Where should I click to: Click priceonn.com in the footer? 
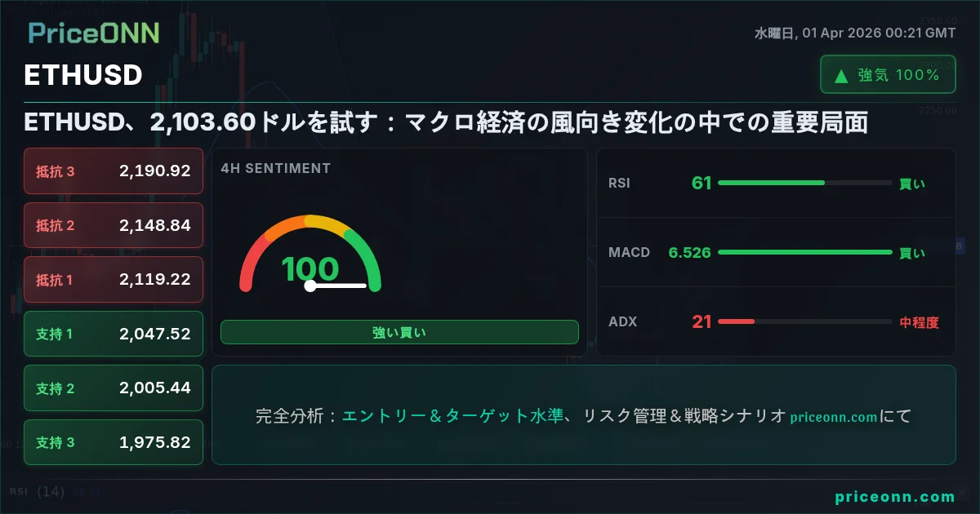(895, 497)
